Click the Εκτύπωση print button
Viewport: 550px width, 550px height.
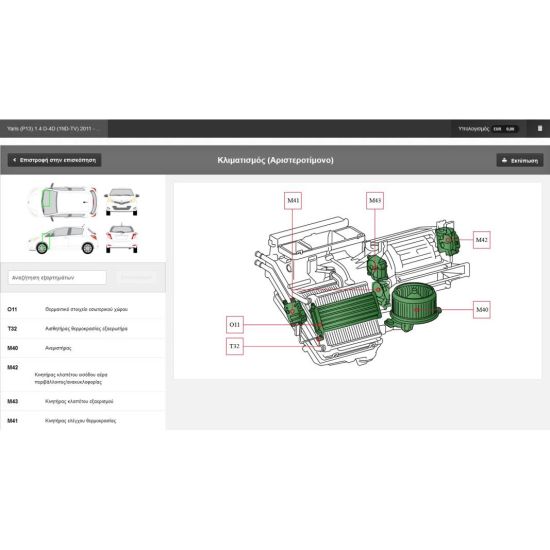520,160
